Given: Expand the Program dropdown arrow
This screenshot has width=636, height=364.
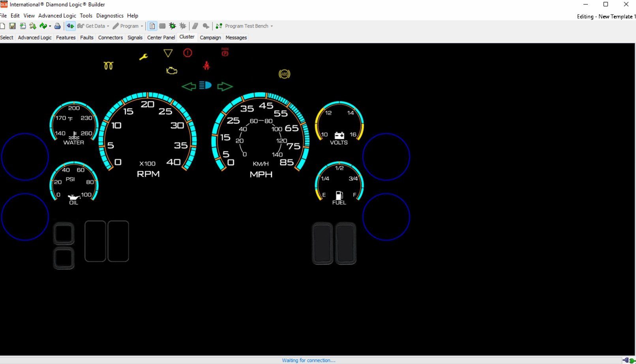Looking at the screenshot, I should pyautogui.click(x=142, y=26).
